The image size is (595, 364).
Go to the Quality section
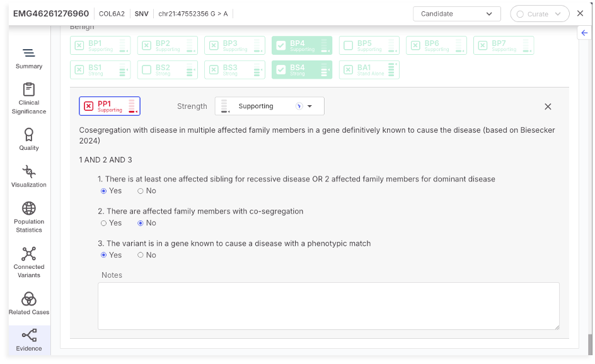point(29,139)
